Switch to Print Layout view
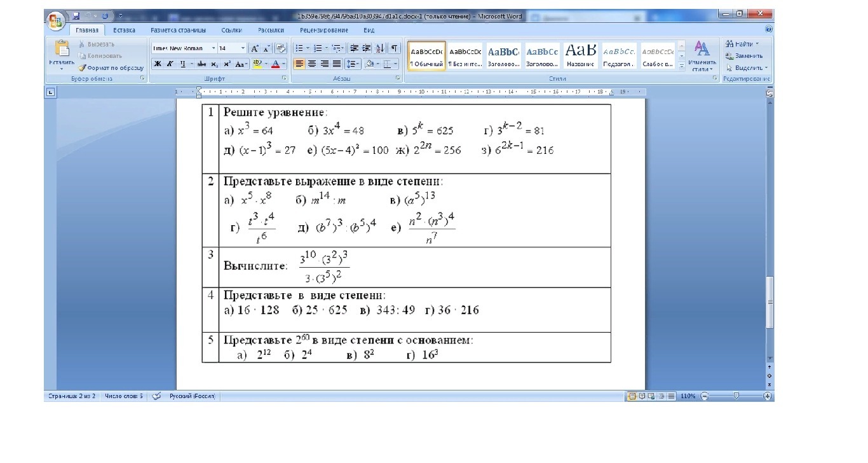 632,396
